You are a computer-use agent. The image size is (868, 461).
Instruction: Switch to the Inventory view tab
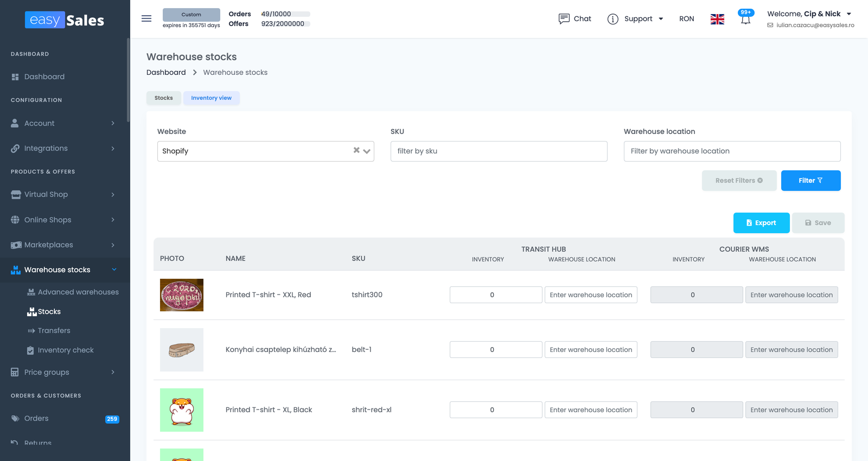point(211,98)
